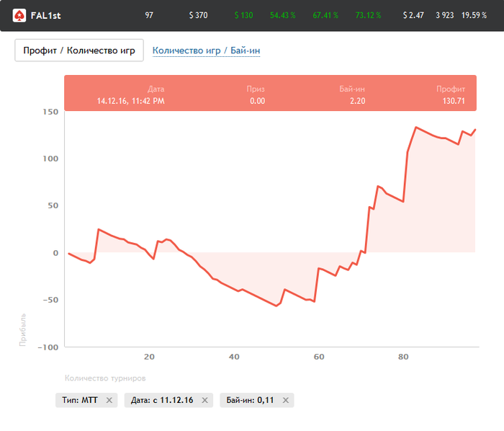Click the Бай-ин: 0,11 filter tag

(x=257, y=400)
